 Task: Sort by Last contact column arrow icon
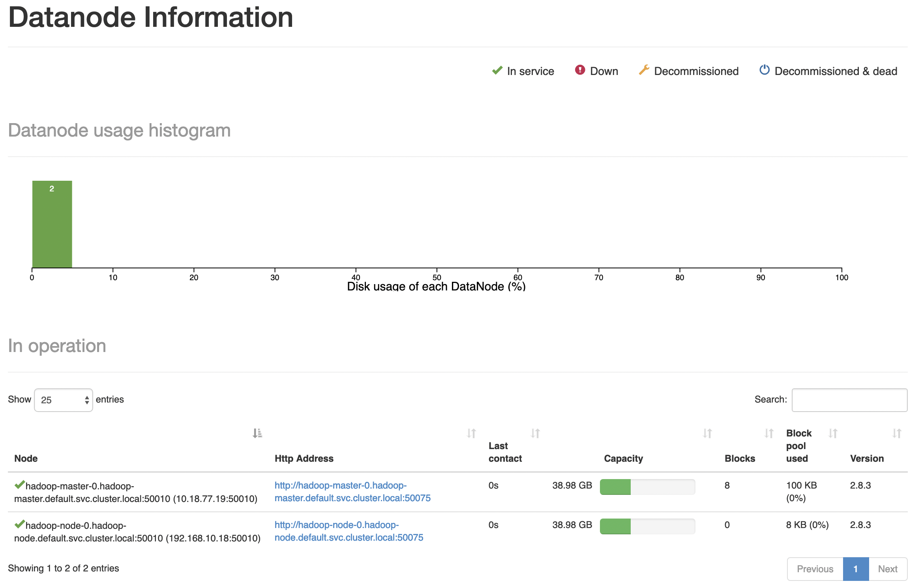(x=535, y=433)
